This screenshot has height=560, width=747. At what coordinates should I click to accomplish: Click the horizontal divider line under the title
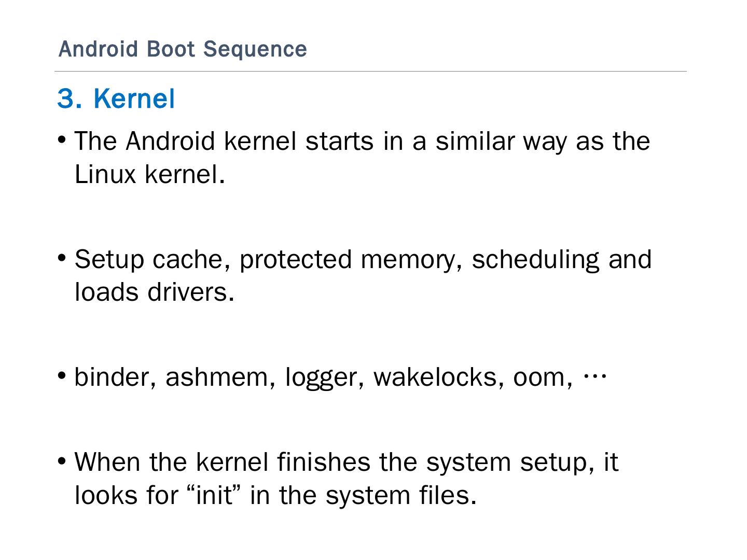click(370, 72)
